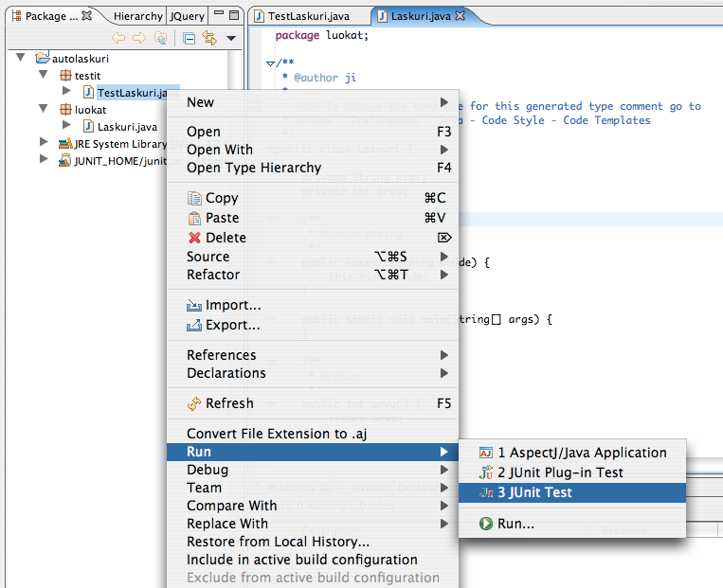The width and height of the screenshot is (723, 588).
Task: Select TestLaskuri.java in the package tree
Action: 133,93
